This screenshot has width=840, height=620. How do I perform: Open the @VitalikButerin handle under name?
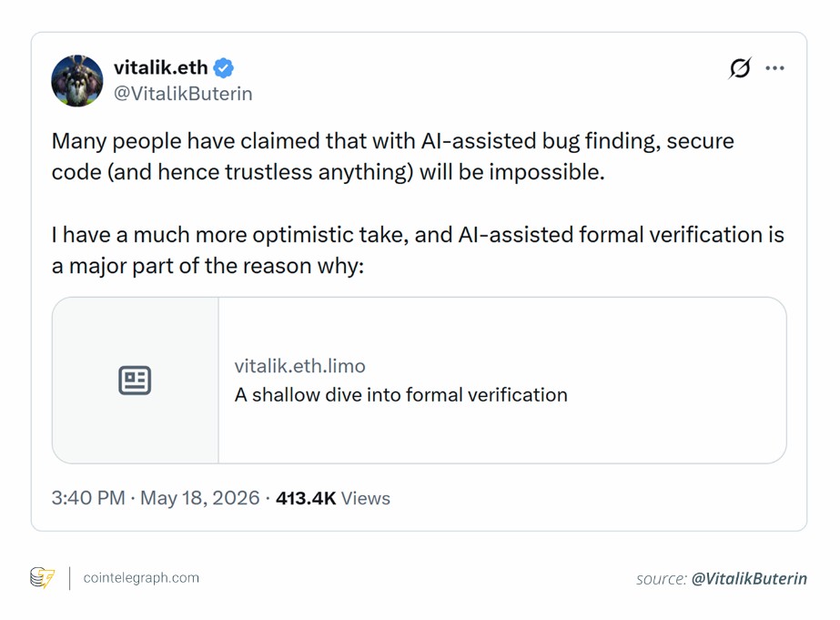point(183,94)
